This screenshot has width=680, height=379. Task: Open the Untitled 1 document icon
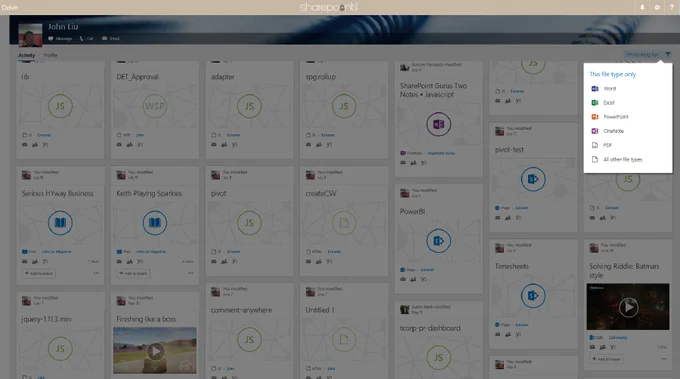click(344, 340)
